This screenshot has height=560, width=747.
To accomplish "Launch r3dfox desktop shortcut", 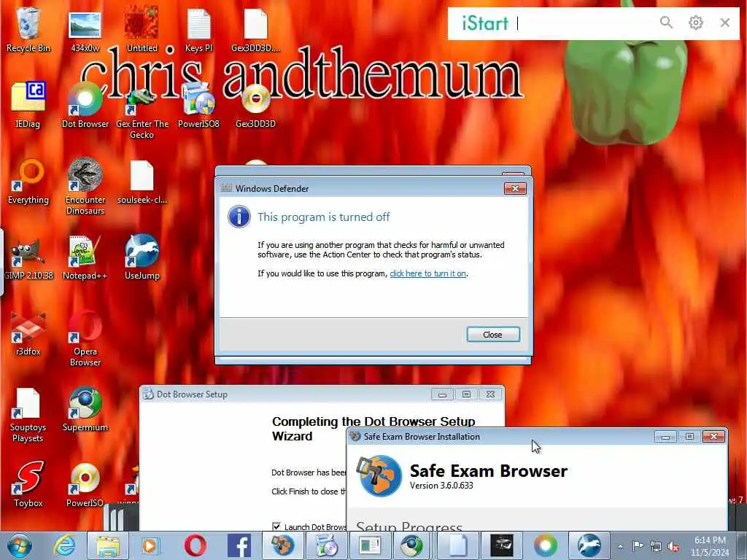I will 28,332.
